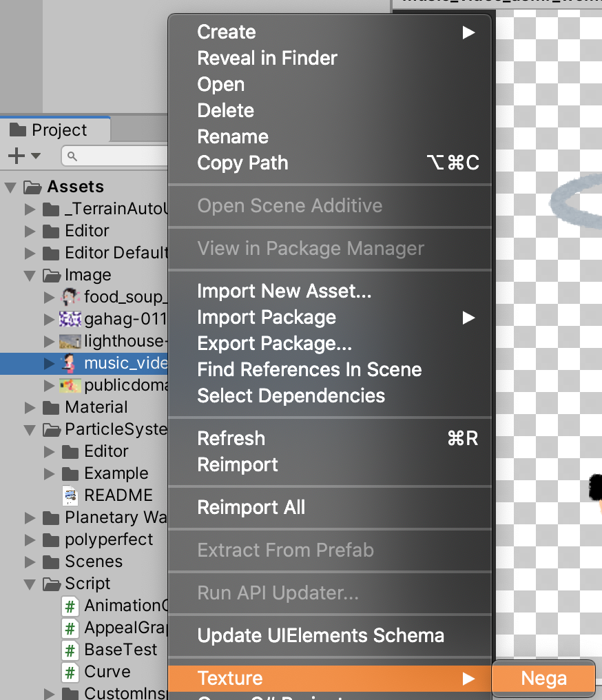Expand the polyperfect folder arrow
This screenshot has width=602, height=700.
[x=30, y=539]
